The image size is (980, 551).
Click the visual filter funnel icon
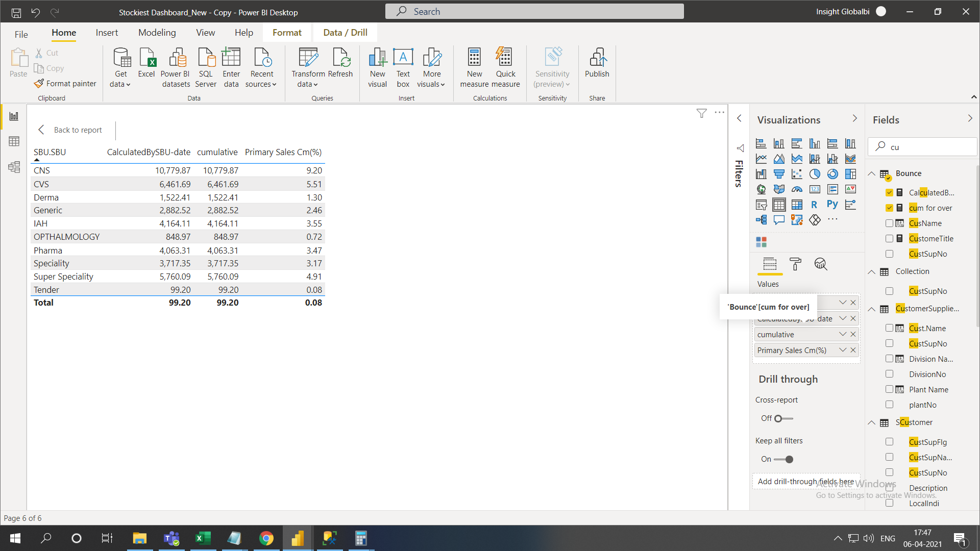702,113
